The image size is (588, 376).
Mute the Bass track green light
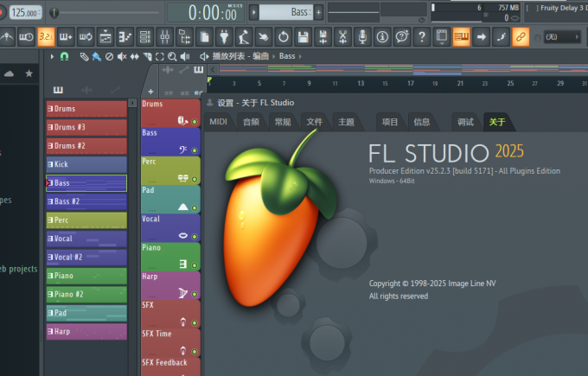(195, 150)
